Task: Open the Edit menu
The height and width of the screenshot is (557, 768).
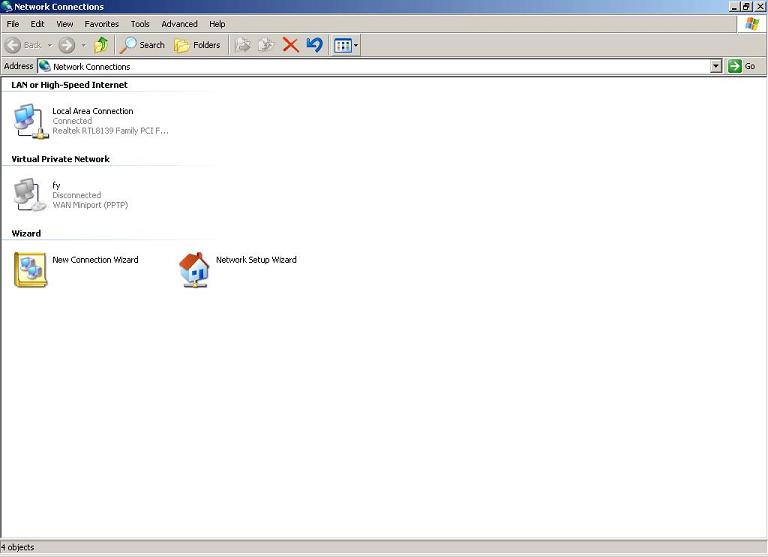Action: click(x=37, y=24)
